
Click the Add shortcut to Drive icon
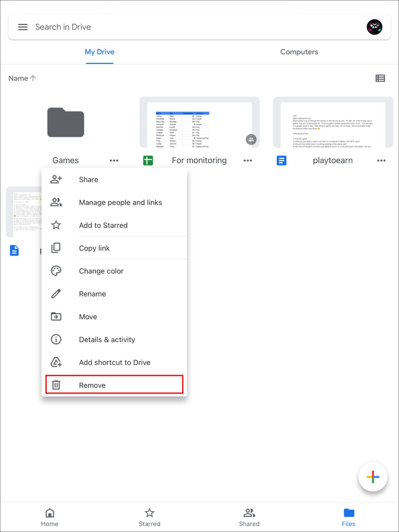tap(56, 362)
